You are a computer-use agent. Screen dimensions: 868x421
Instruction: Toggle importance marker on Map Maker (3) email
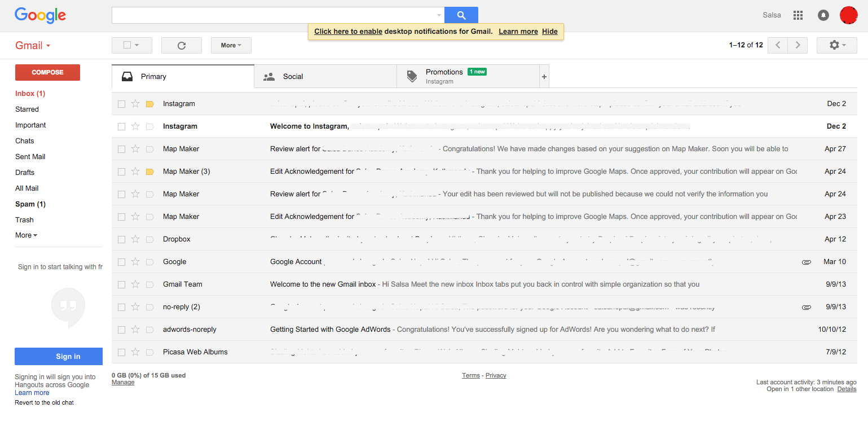150,172
